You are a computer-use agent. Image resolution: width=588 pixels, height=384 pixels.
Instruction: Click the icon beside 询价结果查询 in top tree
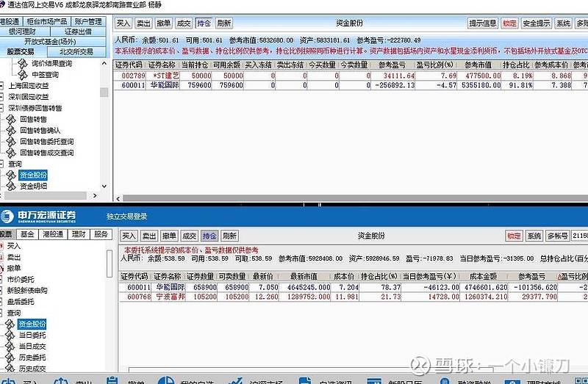coord(23,63)
